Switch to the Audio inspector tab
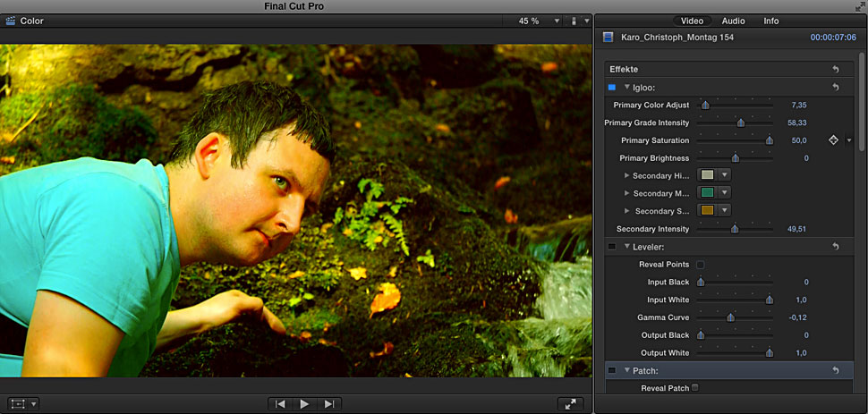The width and height of the screenshot is (868, 414). (733, 21)
